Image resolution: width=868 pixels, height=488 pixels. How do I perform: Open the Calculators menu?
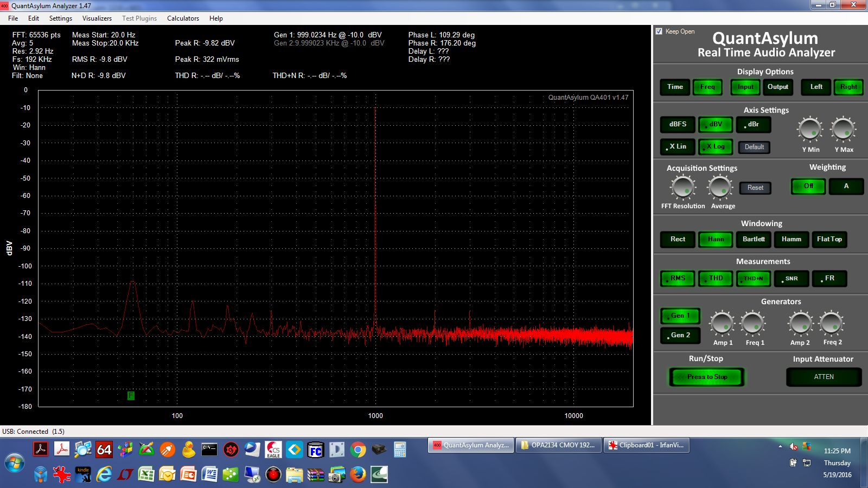(183, 18)
